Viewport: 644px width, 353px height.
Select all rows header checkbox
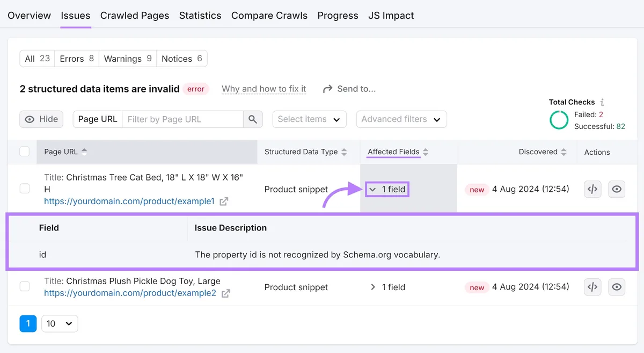tap(25, 152)
